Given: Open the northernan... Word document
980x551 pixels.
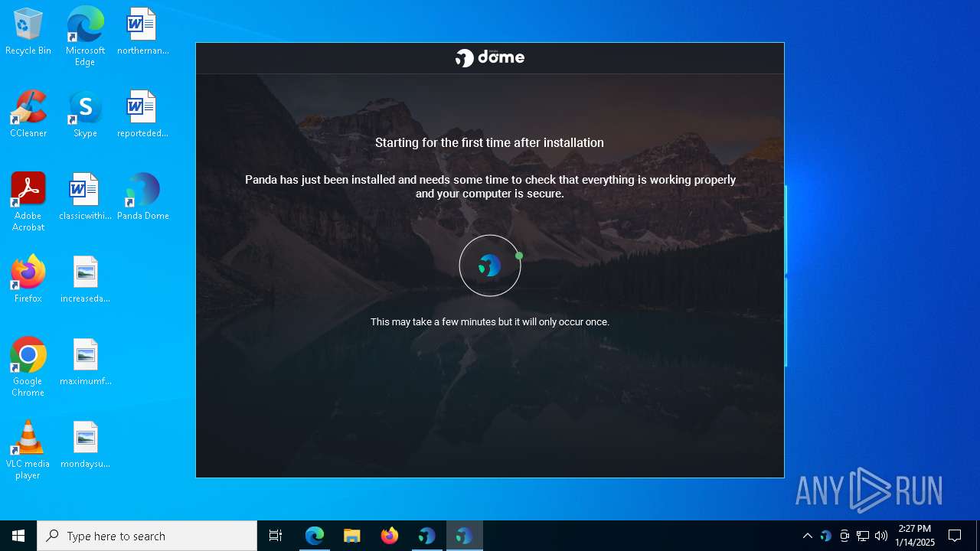Looking at the screenshot, I should (142, 32).
